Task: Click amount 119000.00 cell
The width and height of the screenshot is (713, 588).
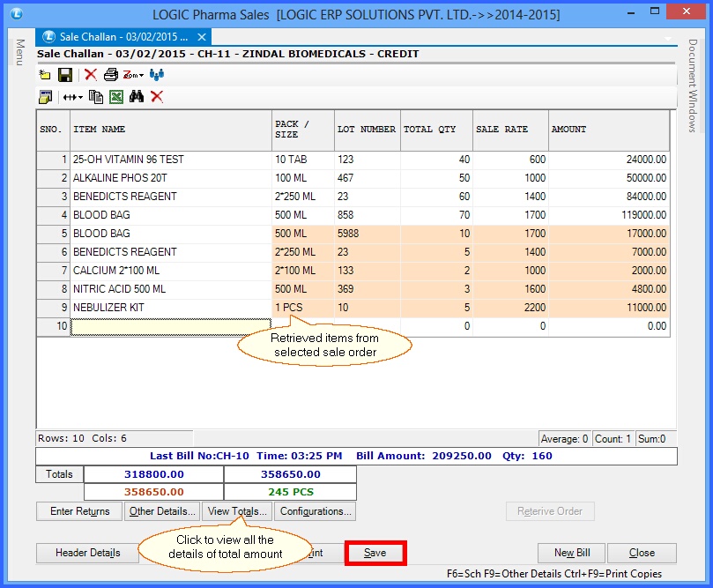Action: [609, 215]
